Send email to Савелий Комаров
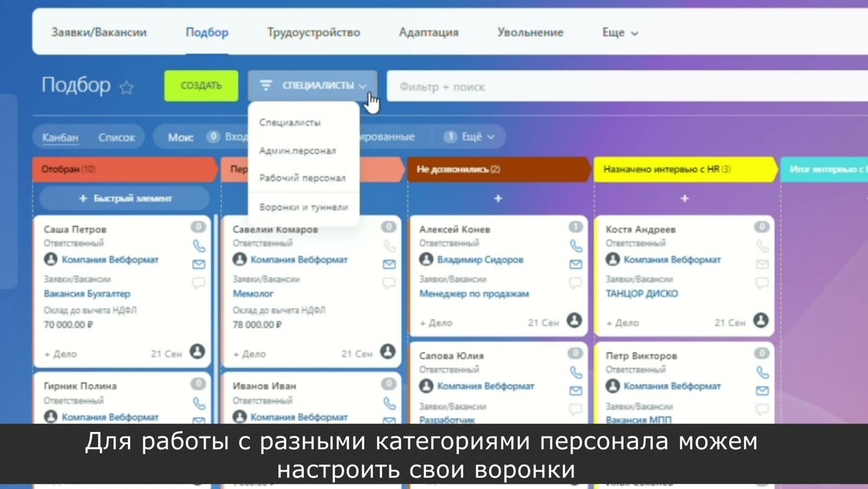 [389, 264]
